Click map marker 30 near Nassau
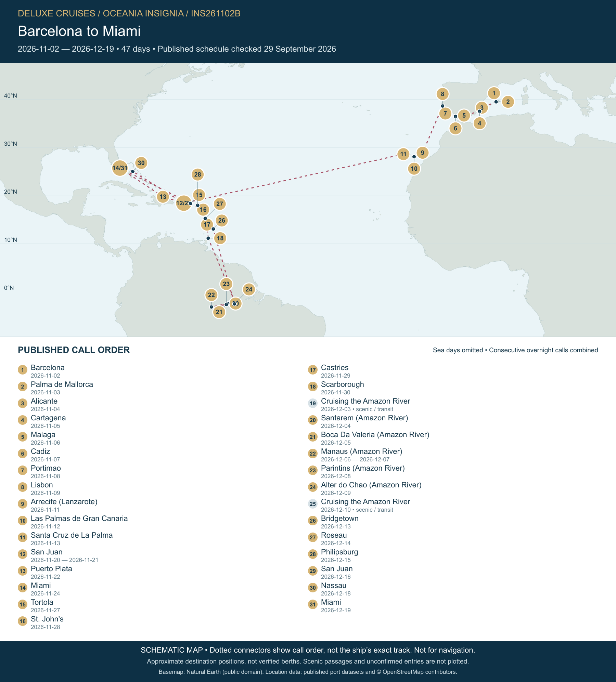The image size is (616, 682). (x=141, y=163)
